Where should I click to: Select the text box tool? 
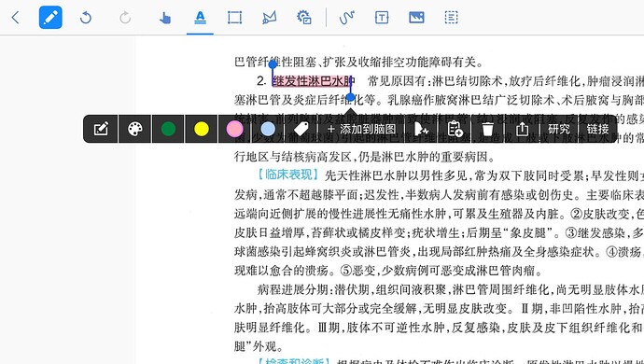tap(382, 18)
